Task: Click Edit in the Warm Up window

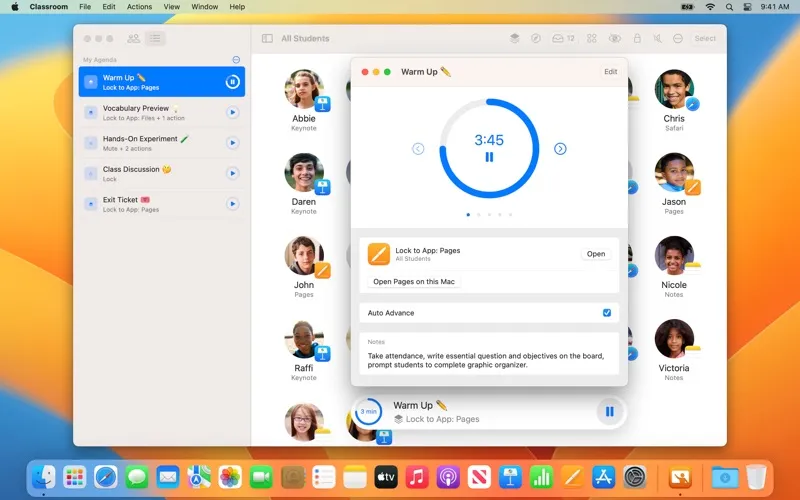Action: 611,72
